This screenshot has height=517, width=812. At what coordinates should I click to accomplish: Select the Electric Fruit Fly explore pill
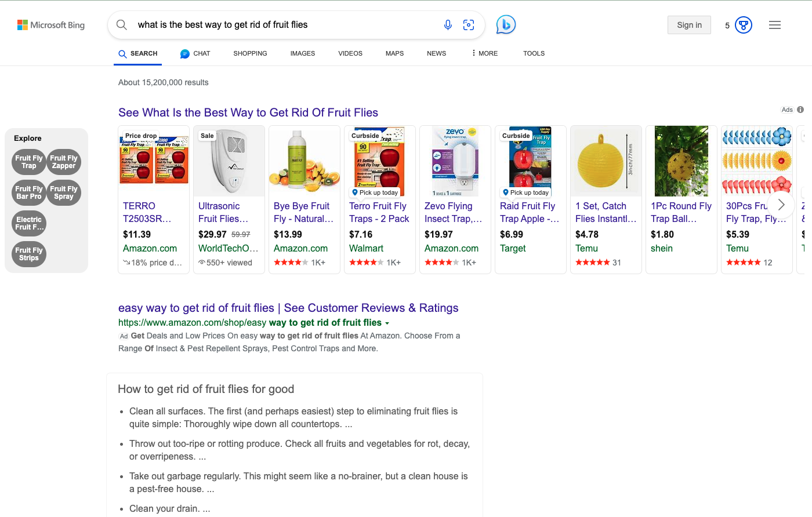[x=28, y=223]
